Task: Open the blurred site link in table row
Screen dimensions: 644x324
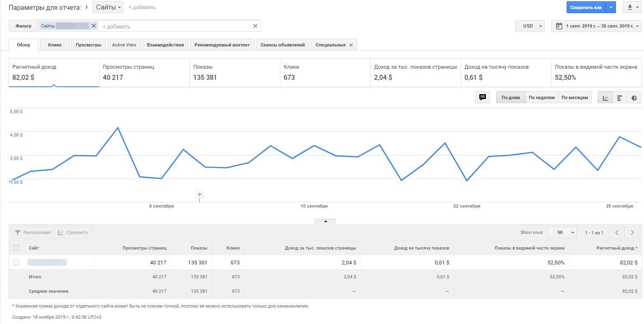Action: tap(47, 262)
